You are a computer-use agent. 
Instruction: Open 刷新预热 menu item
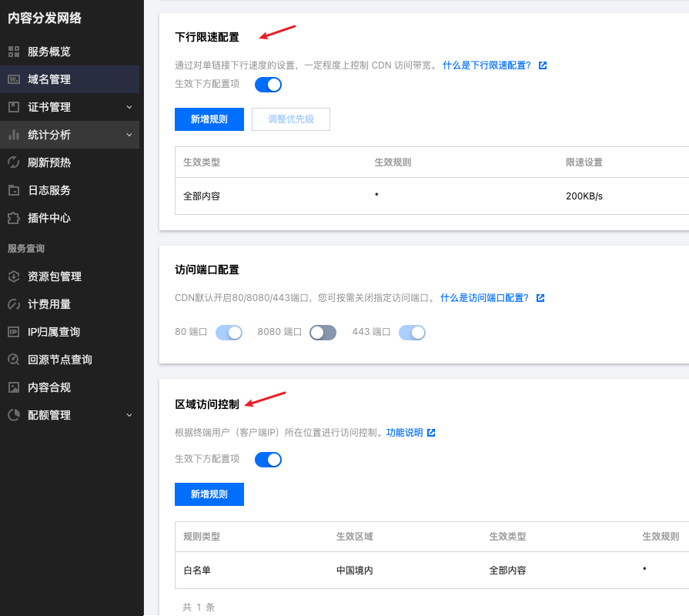click(69, 162)
